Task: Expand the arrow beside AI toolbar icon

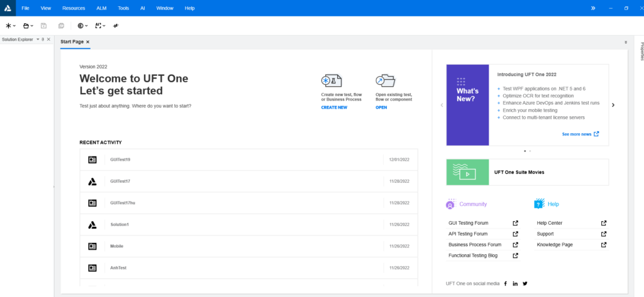Action: pos(104,26)
